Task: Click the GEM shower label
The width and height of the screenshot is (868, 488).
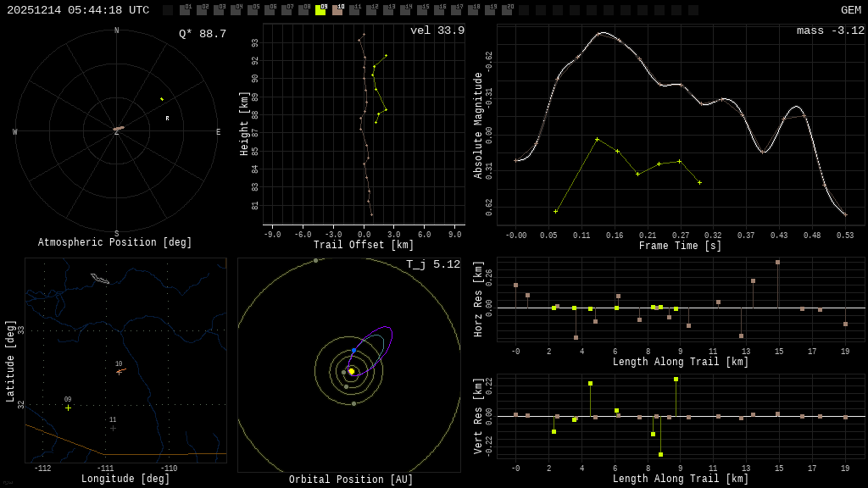Action: (850, 10)
